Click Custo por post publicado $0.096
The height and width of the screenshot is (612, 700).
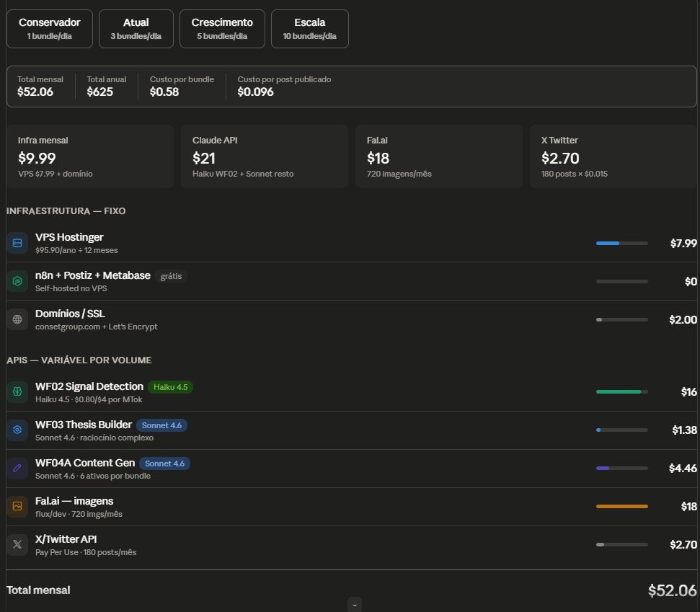pos(255,92)
